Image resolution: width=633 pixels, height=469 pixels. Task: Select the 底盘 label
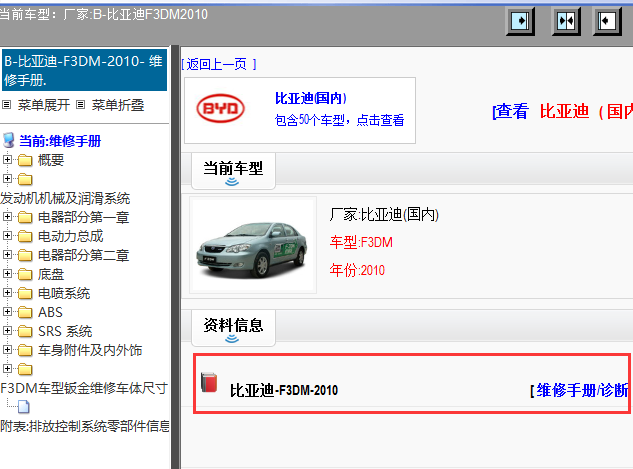pos(51,274)
